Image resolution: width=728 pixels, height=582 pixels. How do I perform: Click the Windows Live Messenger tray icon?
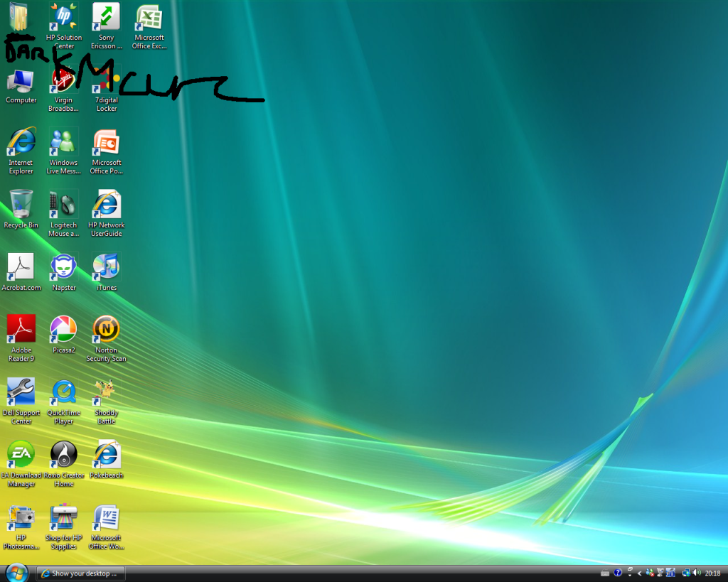650,573
